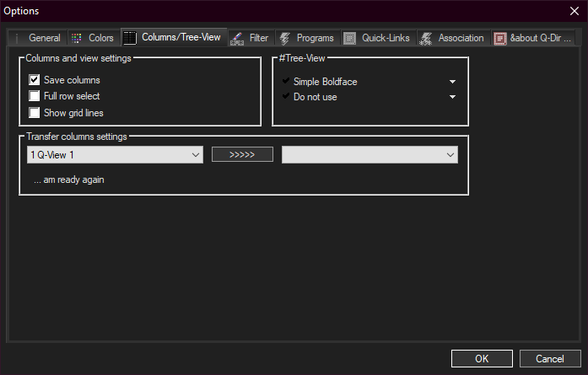The image size is (588, 375).
Task: Expand the Do not use dropdown
Action: coord(452,97)
